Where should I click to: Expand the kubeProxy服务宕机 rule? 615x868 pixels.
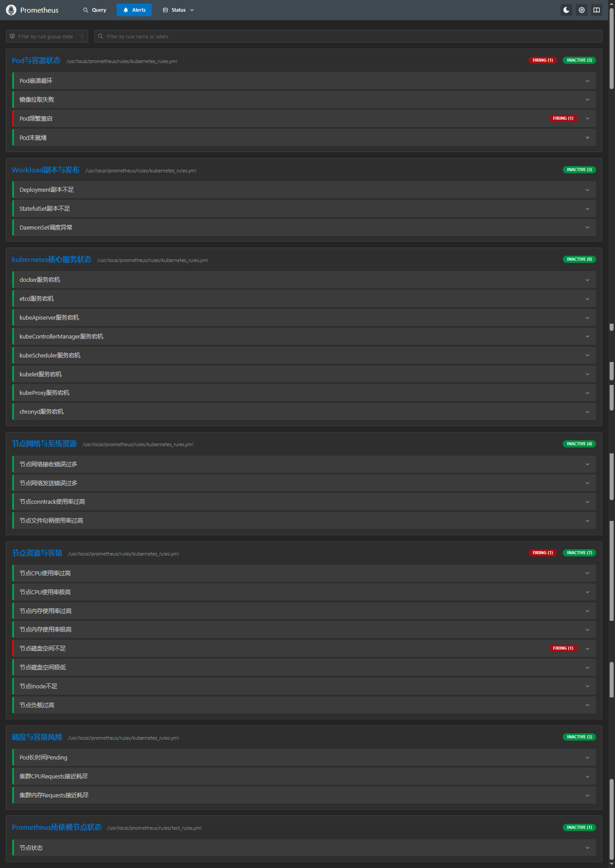tap(304, 393)
